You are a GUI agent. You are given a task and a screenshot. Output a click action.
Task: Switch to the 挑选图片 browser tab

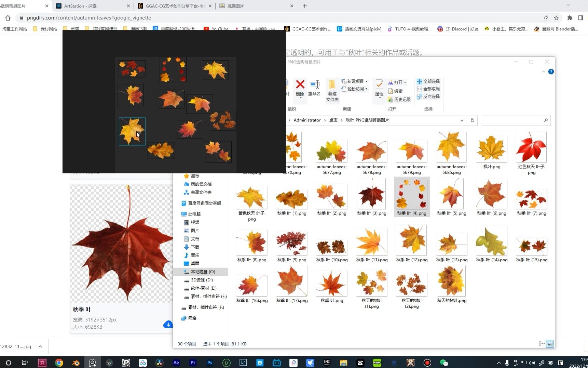click(236, 6)
